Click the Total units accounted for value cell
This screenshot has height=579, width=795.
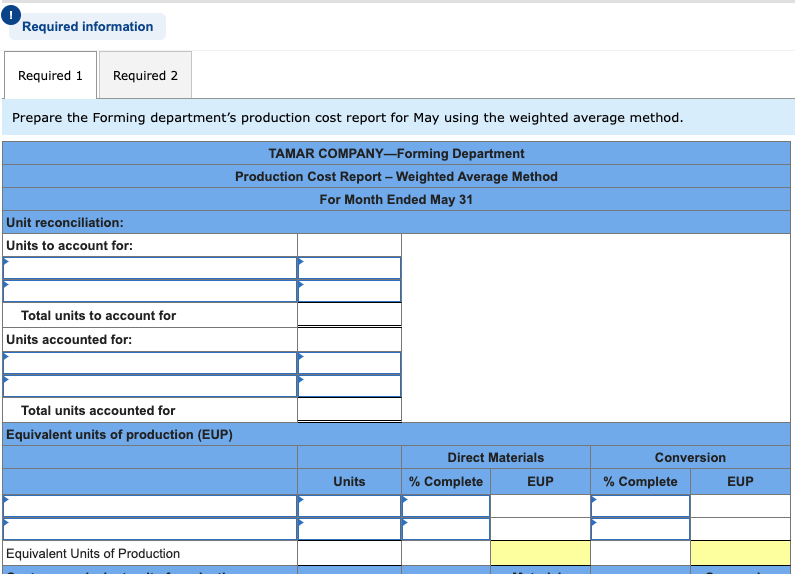point(349,410)
